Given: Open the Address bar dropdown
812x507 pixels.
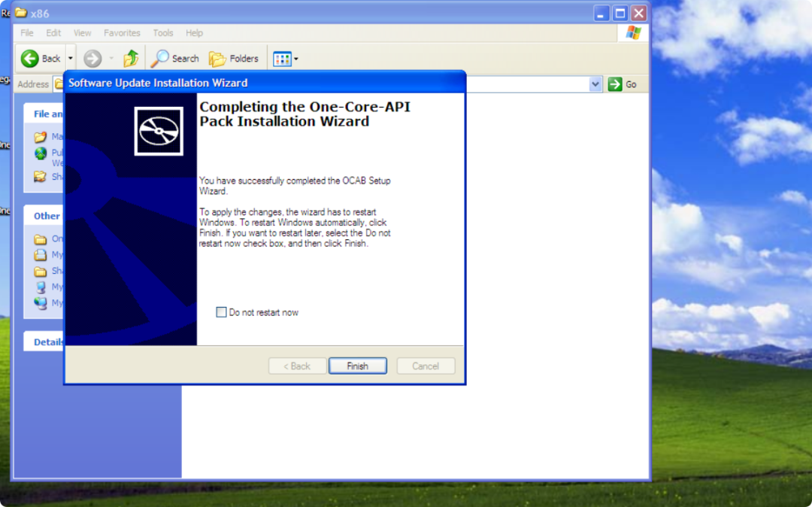Looking at the screenshot, I should (596, 84).
